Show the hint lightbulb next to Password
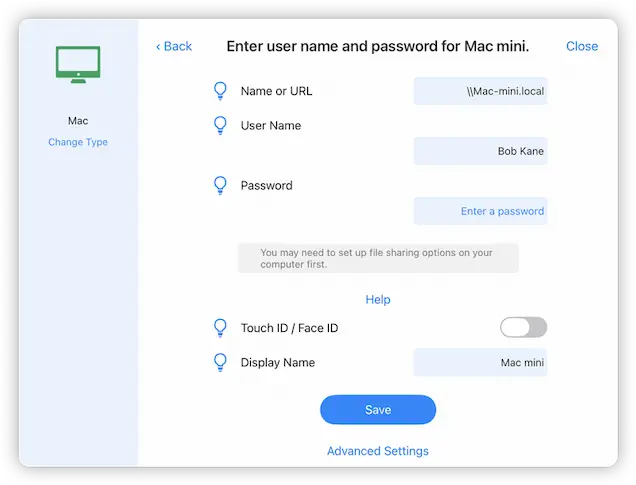 221,185
